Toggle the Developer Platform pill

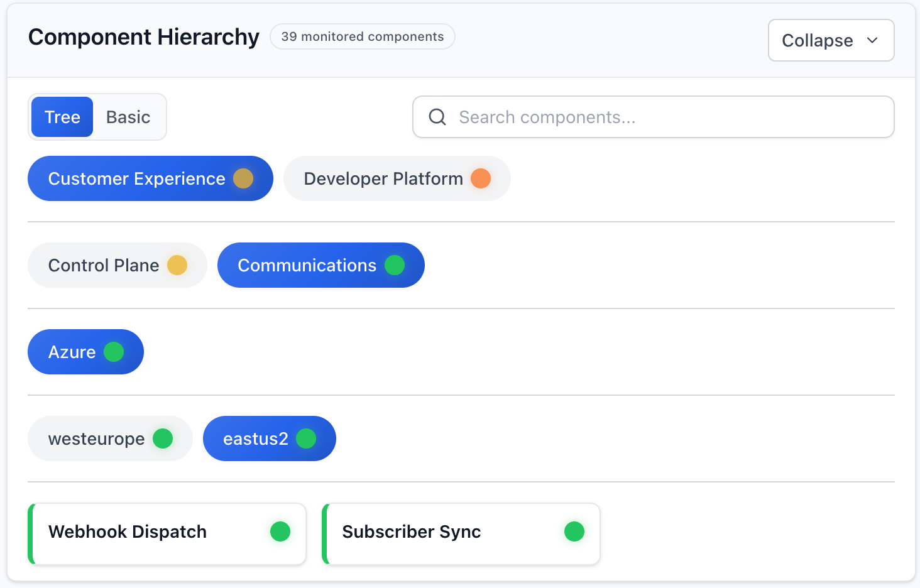(x=383, y=178)
